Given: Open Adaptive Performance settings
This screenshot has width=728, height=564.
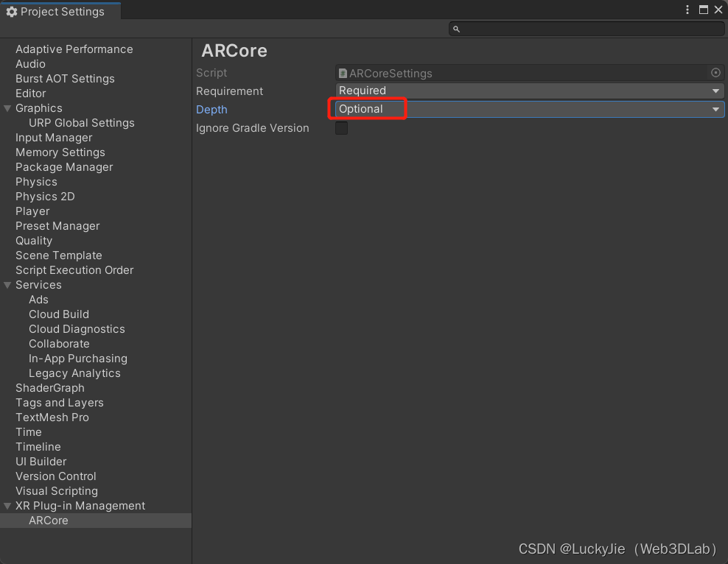Looking at the screenshot, I should click(x=74, y=49).
